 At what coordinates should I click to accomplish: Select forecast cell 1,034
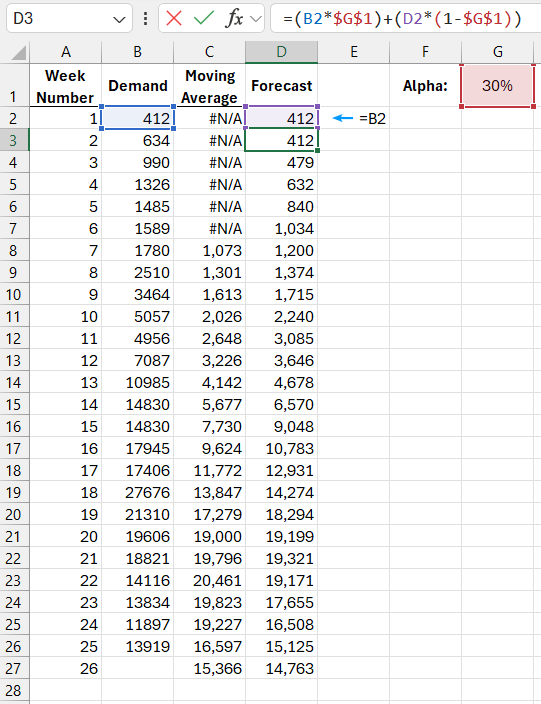click(x=281, y=229)
